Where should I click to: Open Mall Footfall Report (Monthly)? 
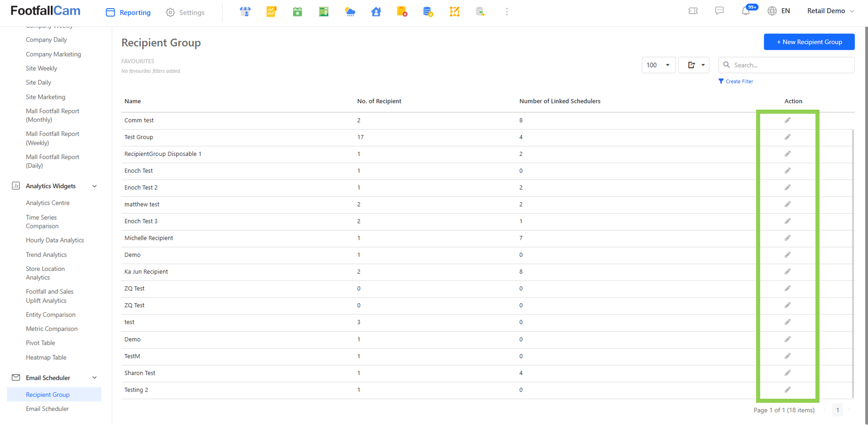53,116
